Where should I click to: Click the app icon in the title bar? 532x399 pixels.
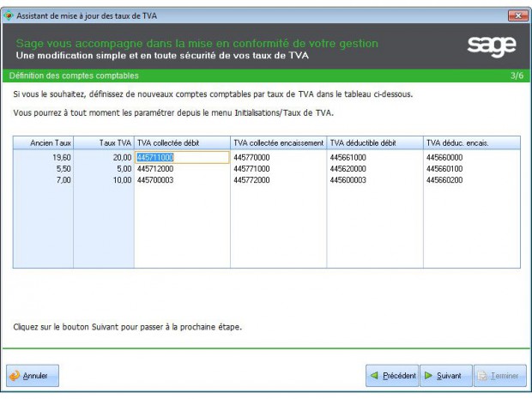8,15
